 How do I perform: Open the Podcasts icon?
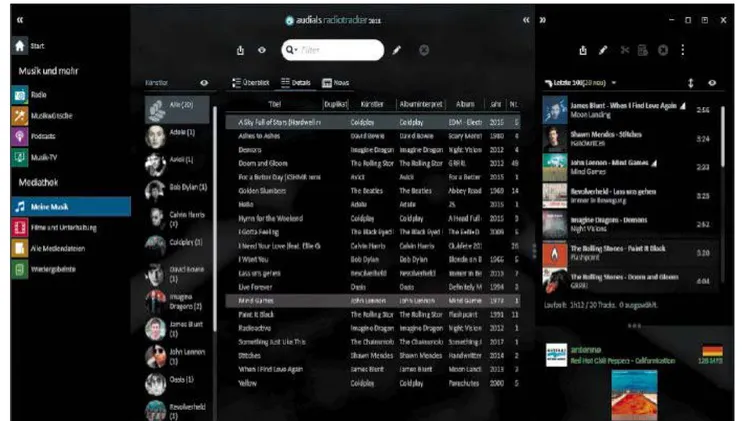click(x=20, y=136)
